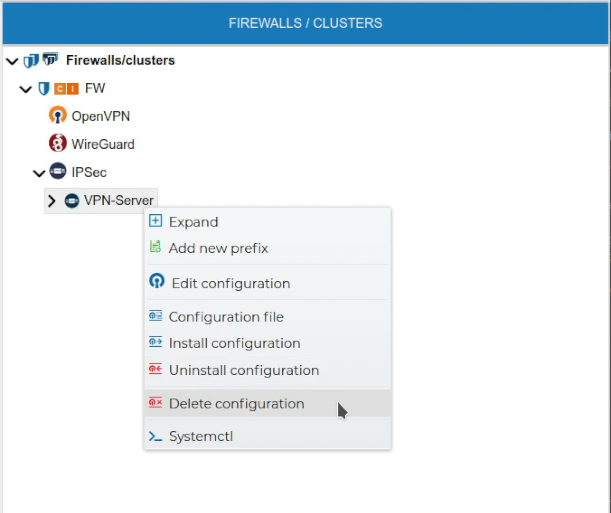The image size is (611, 513).
Task: Collapse the IPSec tree branch
Action: [x=40, y=173]
